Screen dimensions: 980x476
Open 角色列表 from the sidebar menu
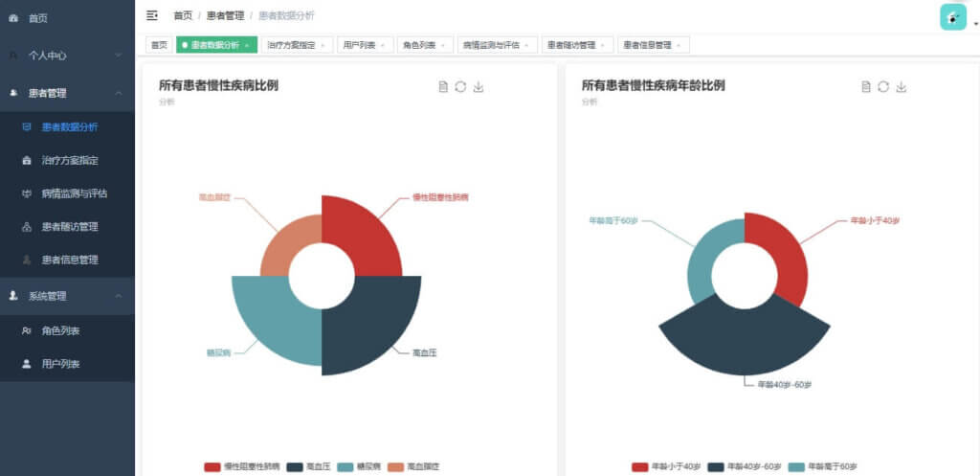tap(68, 330)
